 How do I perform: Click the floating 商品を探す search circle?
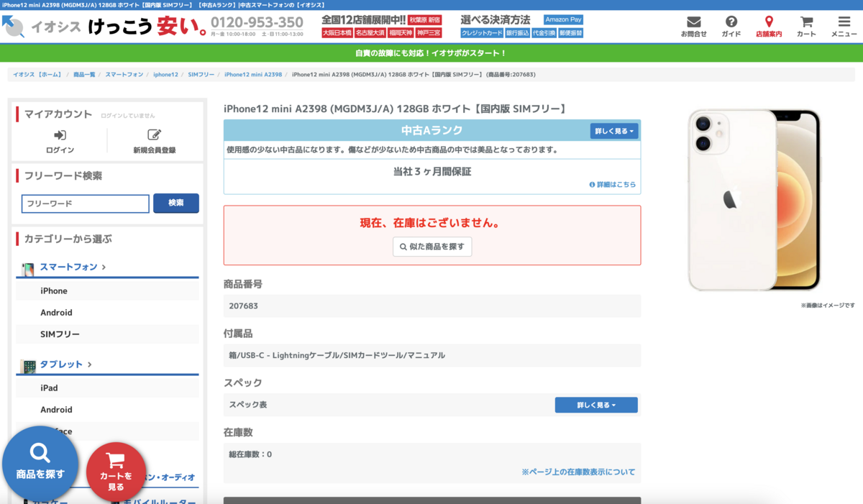click(40, 464)
